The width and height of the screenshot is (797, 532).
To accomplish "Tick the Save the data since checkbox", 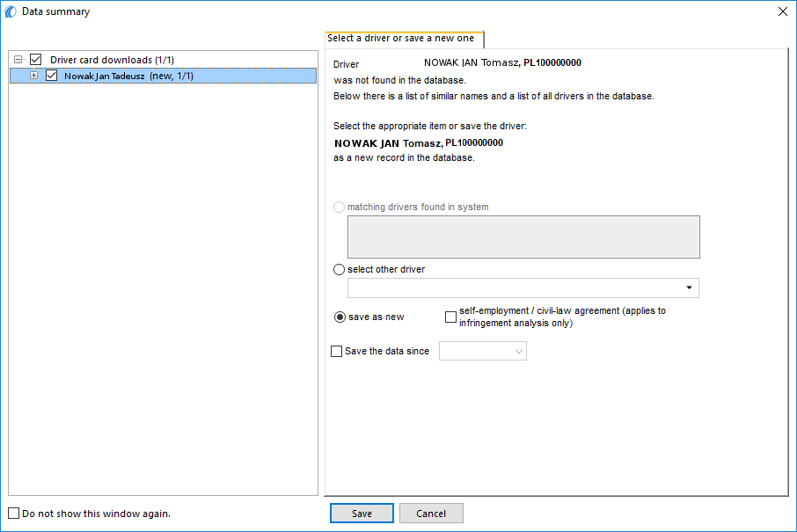I will (x=337, y=351).
